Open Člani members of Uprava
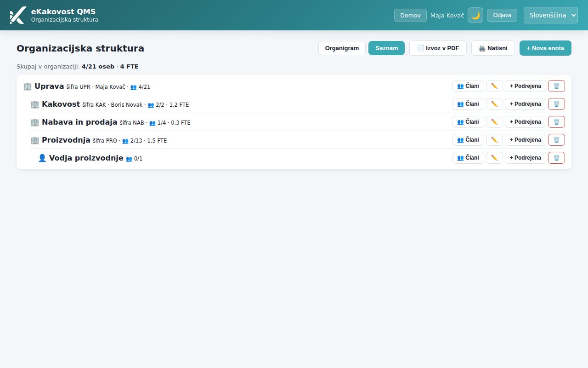 (x=468, y=86)
